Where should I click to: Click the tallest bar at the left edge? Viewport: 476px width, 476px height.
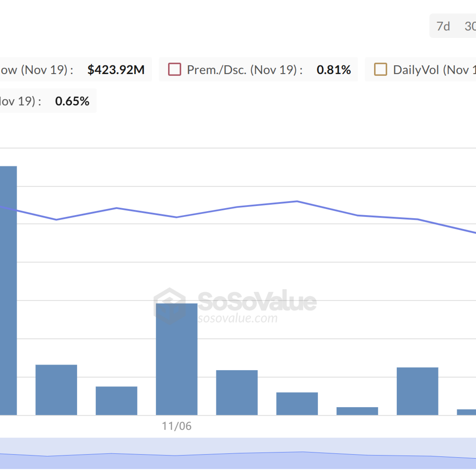(x=8, y=291)
